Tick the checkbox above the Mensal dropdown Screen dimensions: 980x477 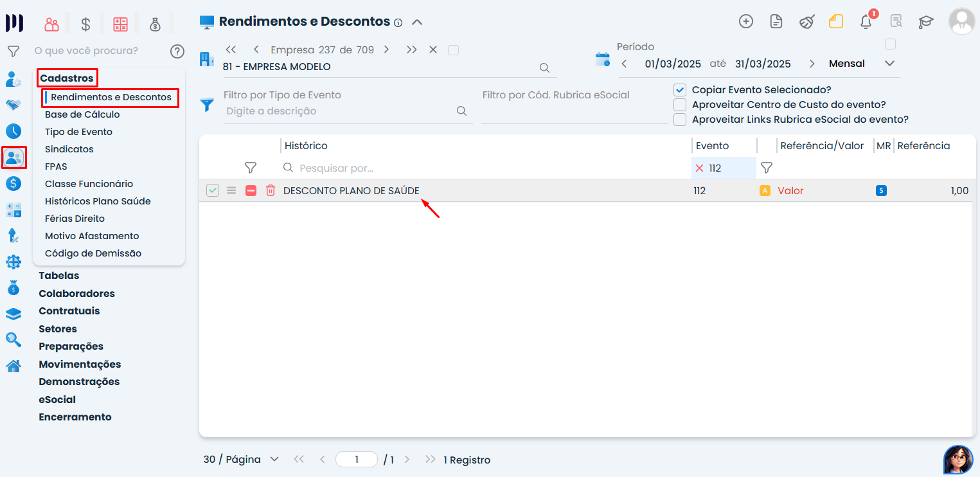890,44
